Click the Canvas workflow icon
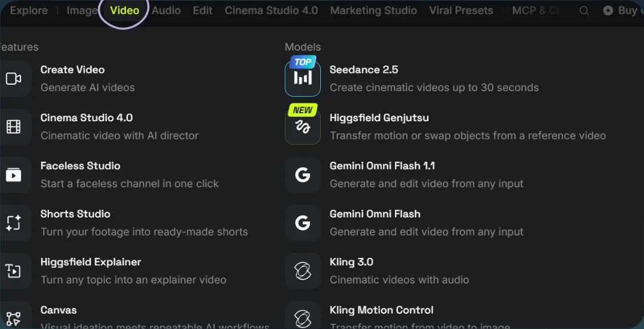 tap(14, 318)
